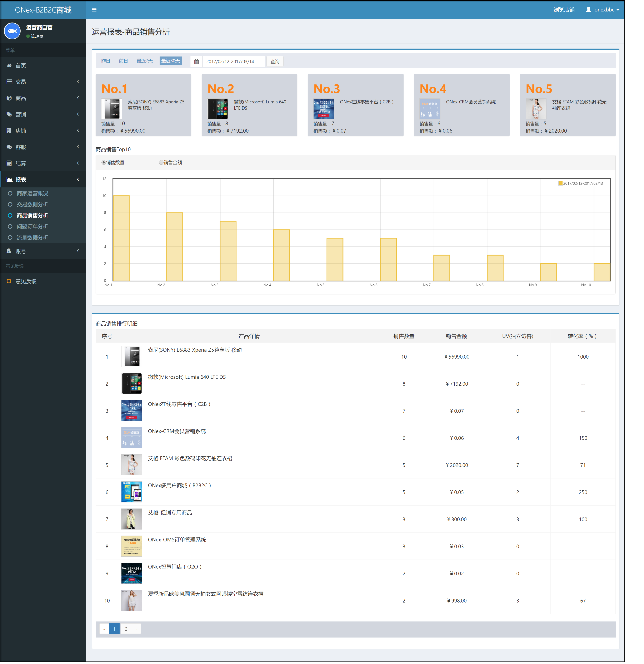The image size is (644, 664).
Task: Click the tags icon for 营销
Action: (x=9, y=114)
